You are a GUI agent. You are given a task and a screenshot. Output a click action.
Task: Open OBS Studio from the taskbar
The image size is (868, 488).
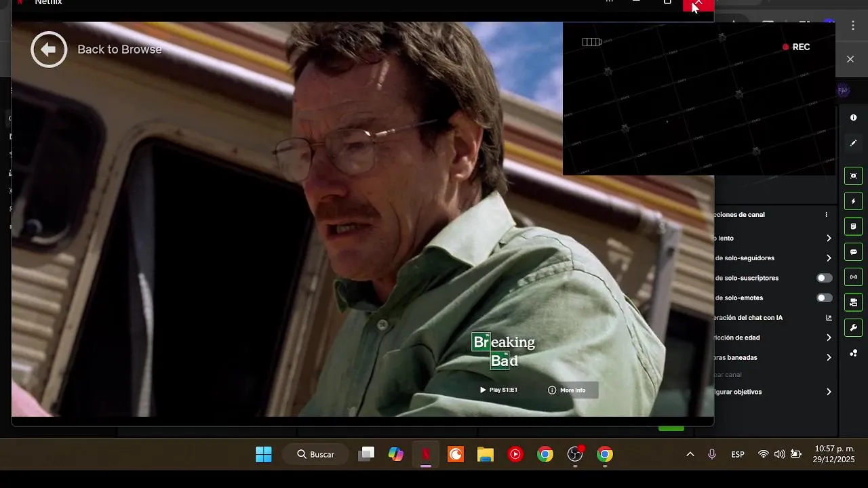tap(575, 454)
